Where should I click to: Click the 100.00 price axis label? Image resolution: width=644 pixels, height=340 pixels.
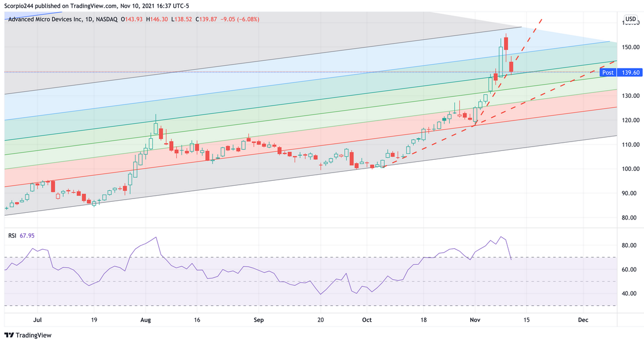pos(631,169)
